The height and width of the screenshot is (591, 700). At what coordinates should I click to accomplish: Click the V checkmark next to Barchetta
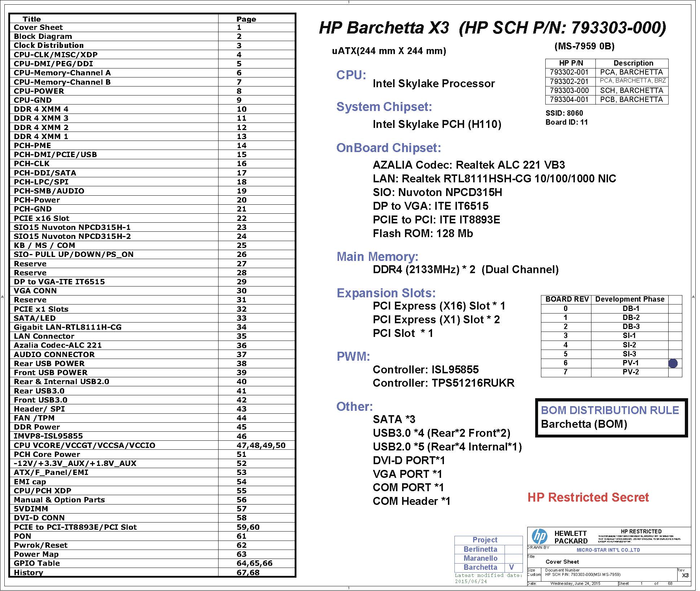point(511,567)
